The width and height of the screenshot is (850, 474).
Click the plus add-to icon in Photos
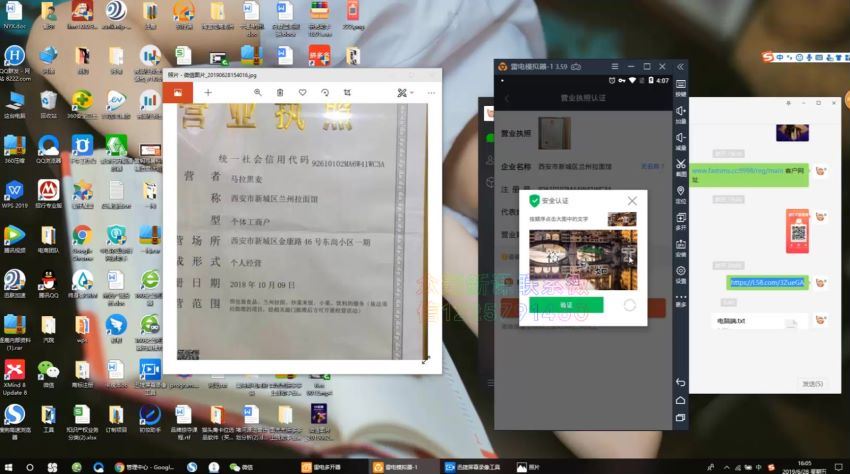click(x=208, y=92)
